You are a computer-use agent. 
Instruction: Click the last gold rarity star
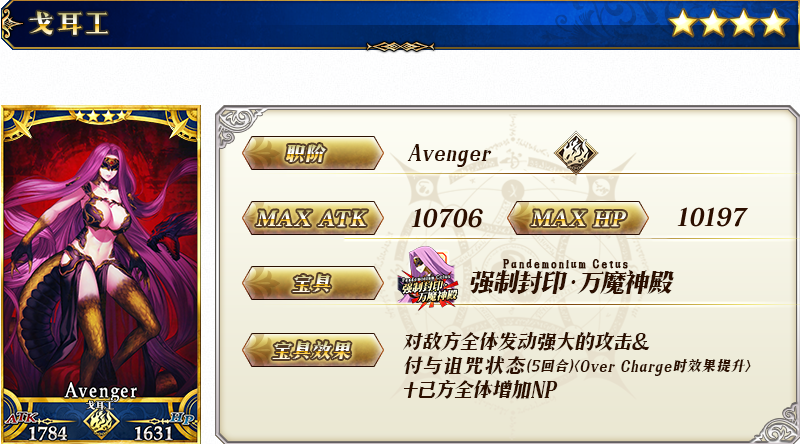774,24
